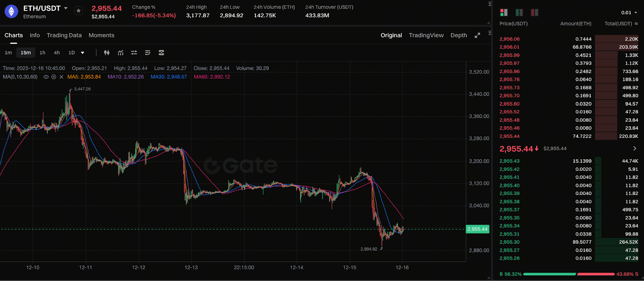This screenshot has height=281, width=644.
Task: Click the Amount(ETH) column header
Action: [x=576, y=24]
